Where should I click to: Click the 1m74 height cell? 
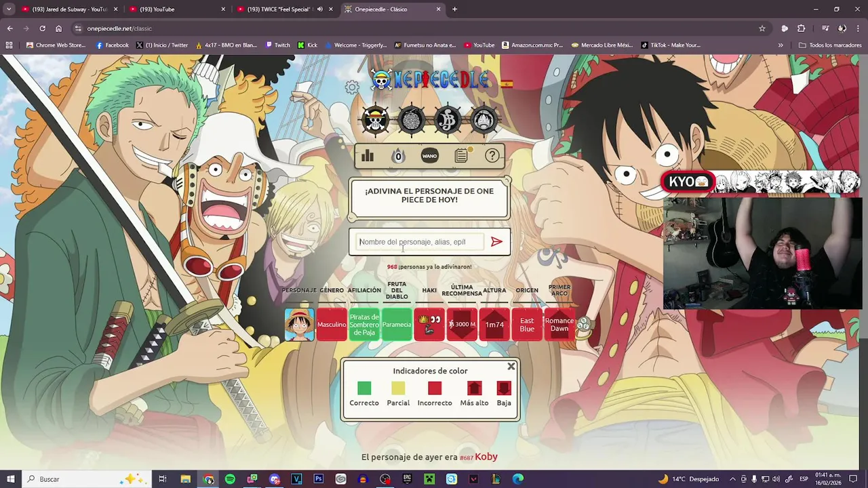click(x=494, y=325)
